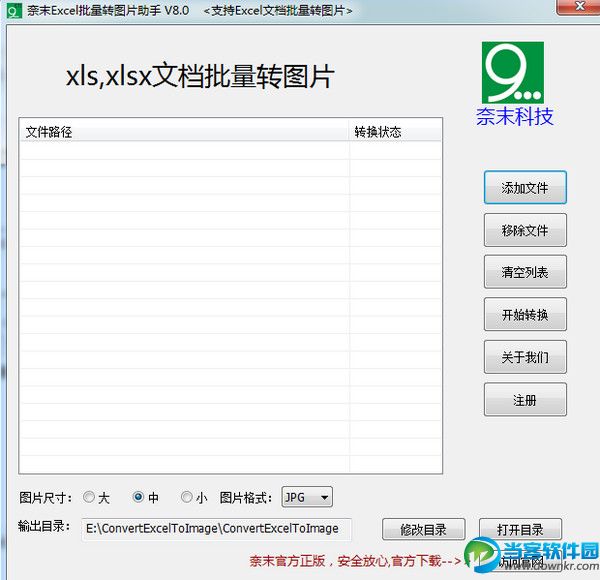Click the 奈末科技 green logo
600x580 pixels.
(x=513, y=72)
